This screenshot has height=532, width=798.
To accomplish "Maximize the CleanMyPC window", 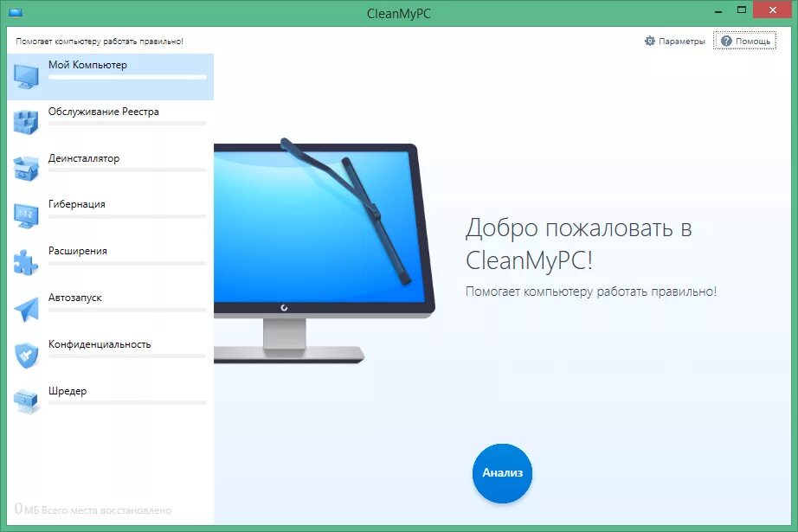I will click(742, 10).
